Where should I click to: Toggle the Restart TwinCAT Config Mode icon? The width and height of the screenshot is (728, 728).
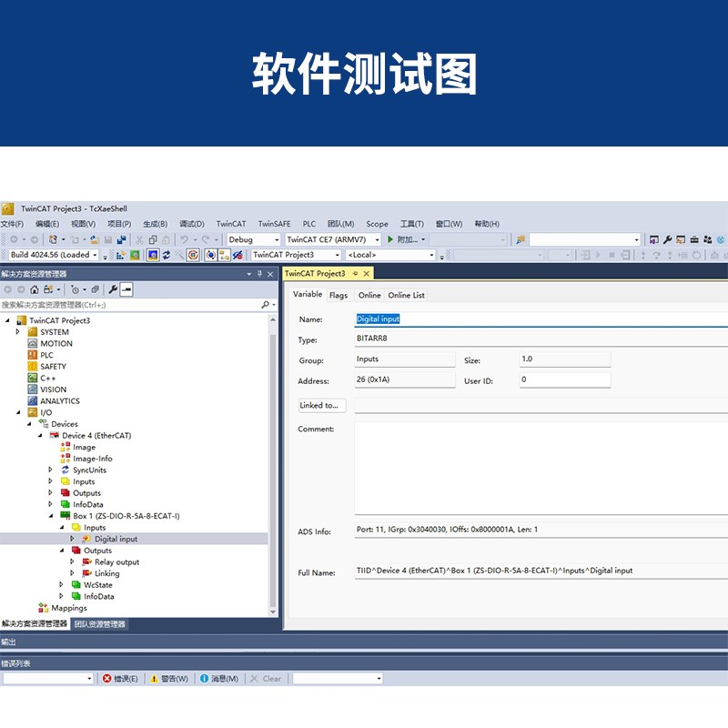[153, 255]
